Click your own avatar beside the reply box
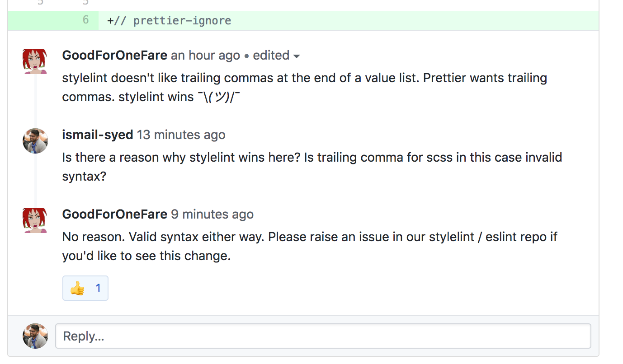Viewport: 623px width, 364px height. click(35, 336)
